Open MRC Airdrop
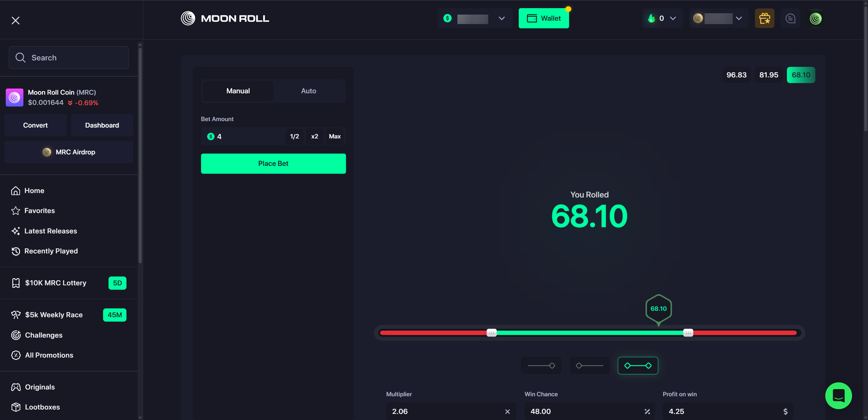The height and width of the screenshot is (420, 868). click(x=69, y=152)
